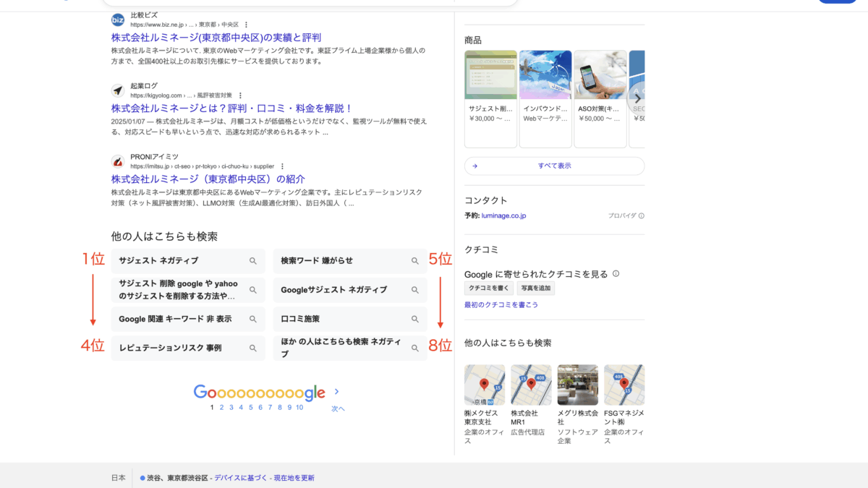Click the arrow icon inside すべて表示 button
Screen dimensions: 868x488
coord(475,166)
